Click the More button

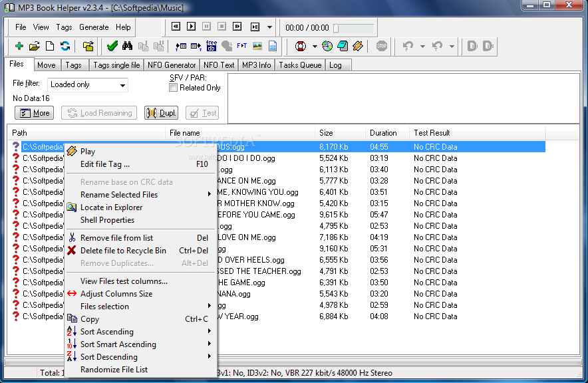tap(34, 113)
